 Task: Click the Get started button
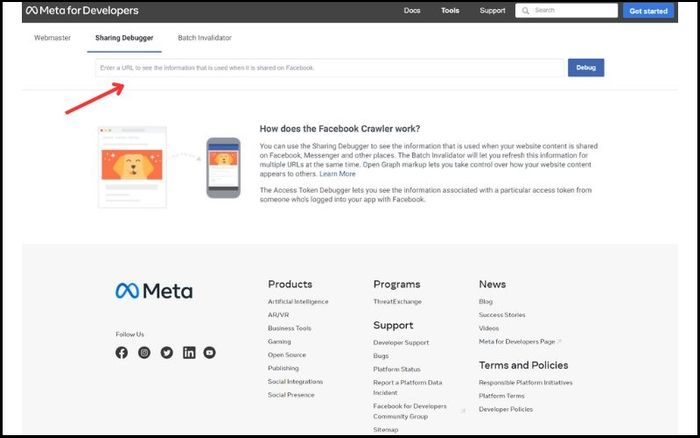coord(648,11)
